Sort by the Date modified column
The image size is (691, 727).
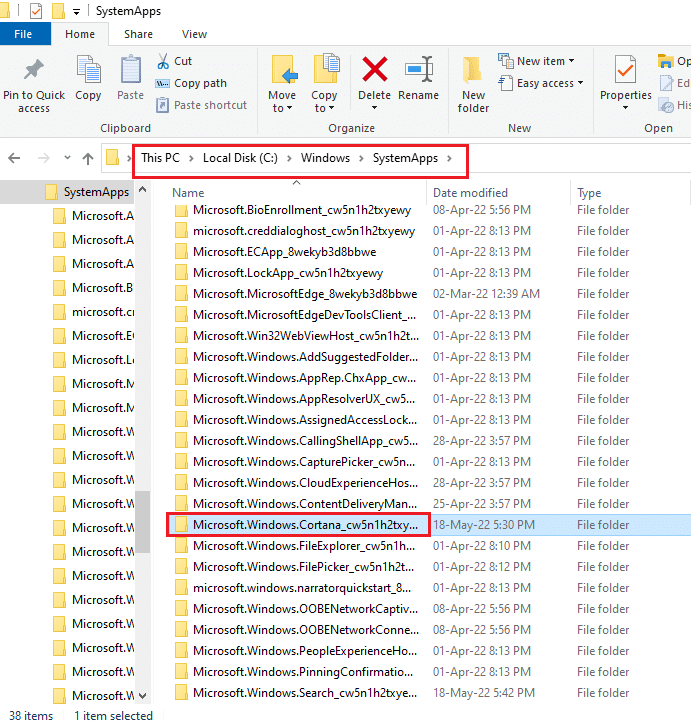coord(470,193)
